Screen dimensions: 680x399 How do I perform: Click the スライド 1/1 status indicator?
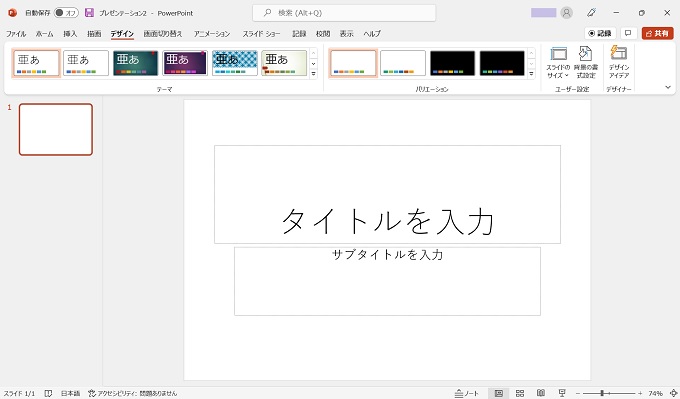(19, 393)
